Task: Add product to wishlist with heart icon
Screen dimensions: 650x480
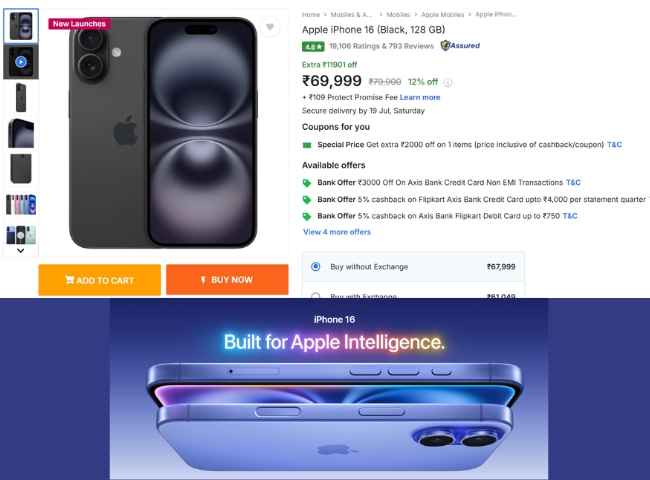Action: [270, 27]
